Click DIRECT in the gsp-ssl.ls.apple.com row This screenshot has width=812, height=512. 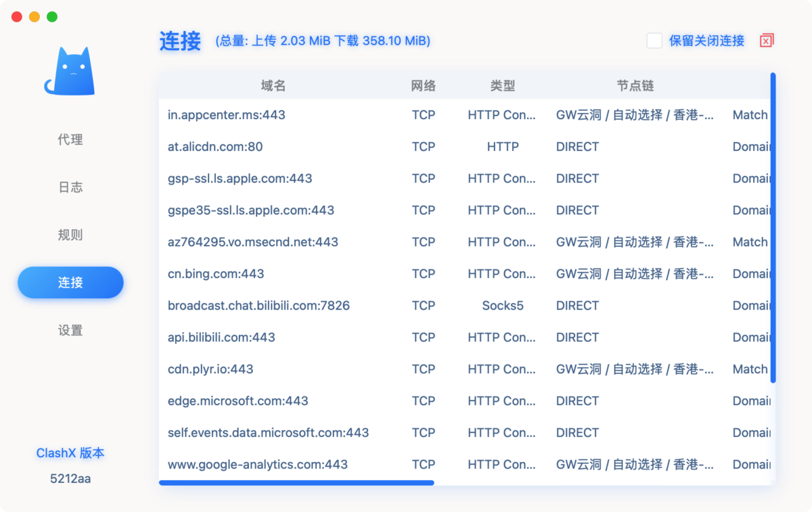(x=577, y=179)
